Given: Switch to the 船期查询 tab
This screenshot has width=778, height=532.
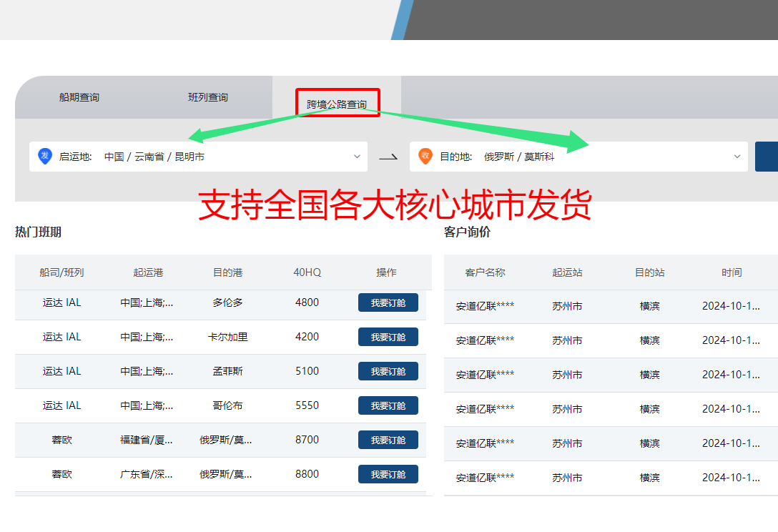Looking at the screenshot, I should tap(79, 97).
